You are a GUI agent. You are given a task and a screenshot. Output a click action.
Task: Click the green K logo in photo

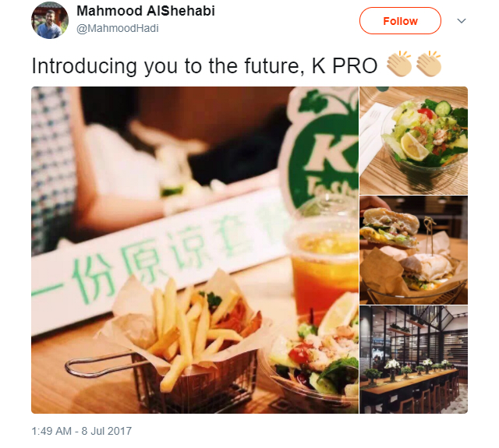(323, 150)
